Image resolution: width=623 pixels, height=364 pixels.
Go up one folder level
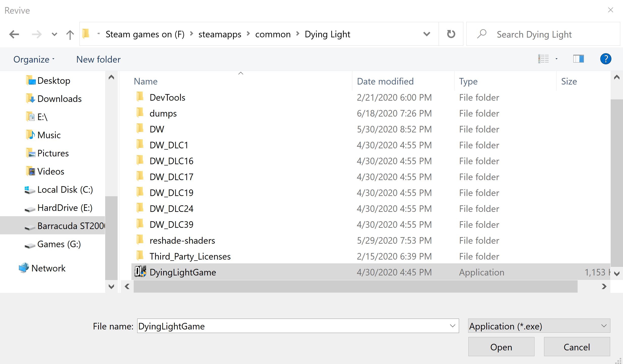point(70,35)
